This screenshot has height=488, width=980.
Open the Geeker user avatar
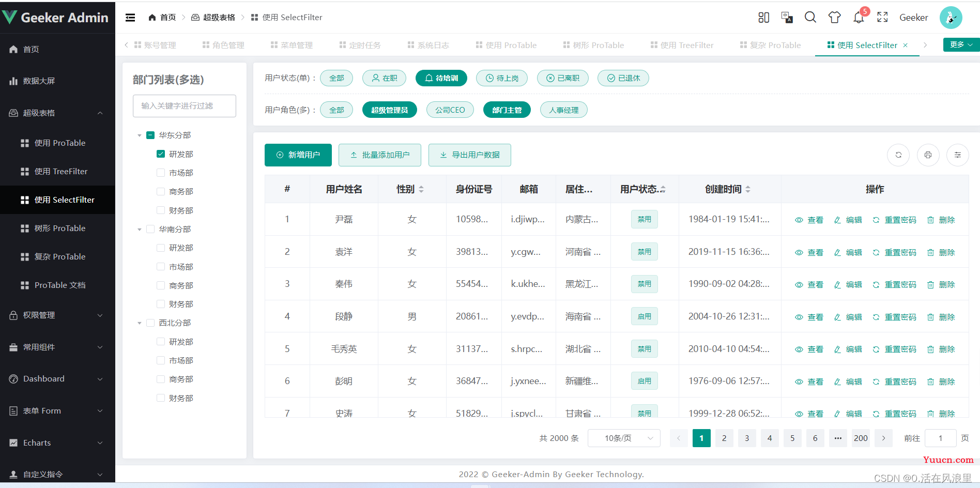click(951, 18)
